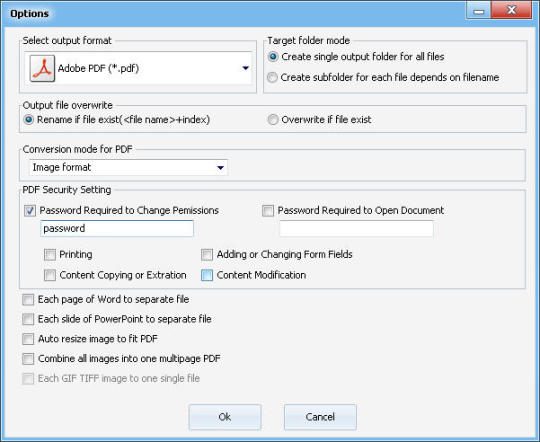Enable Password Required to Open Document
This screenshot has height=442, width=540.
tap(268, 210)
